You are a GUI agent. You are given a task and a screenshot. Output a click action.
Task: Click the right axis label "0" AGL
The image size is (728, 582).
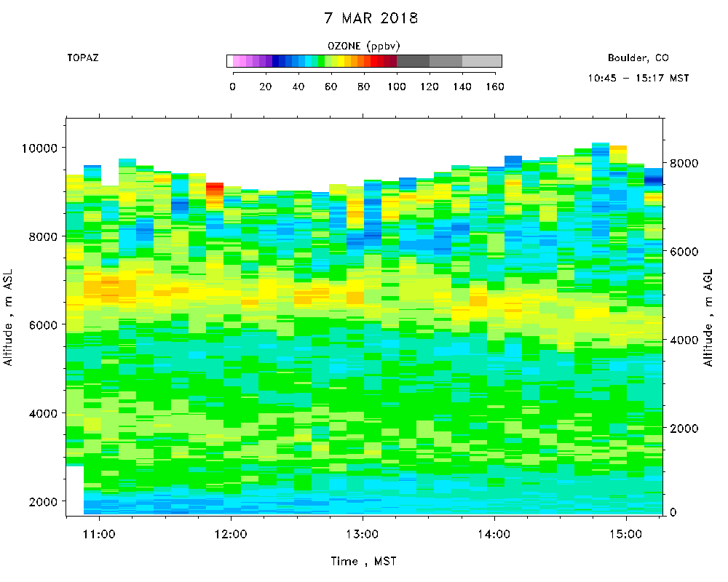tap(673, 512)
